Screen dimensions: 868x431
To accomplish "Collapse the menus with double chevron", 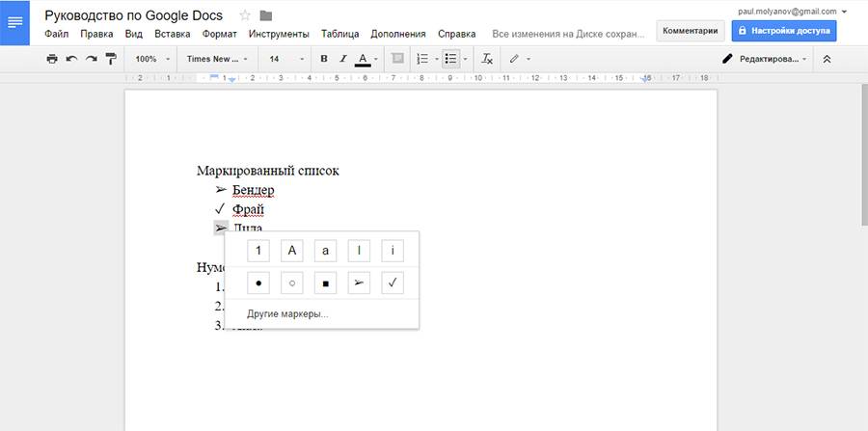I will coord(827,59).
